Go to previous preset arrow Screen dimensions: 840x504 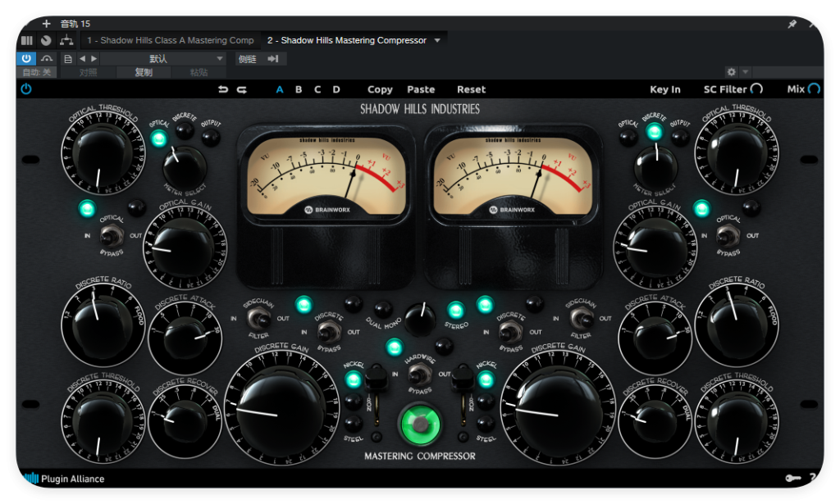point(82,59)
